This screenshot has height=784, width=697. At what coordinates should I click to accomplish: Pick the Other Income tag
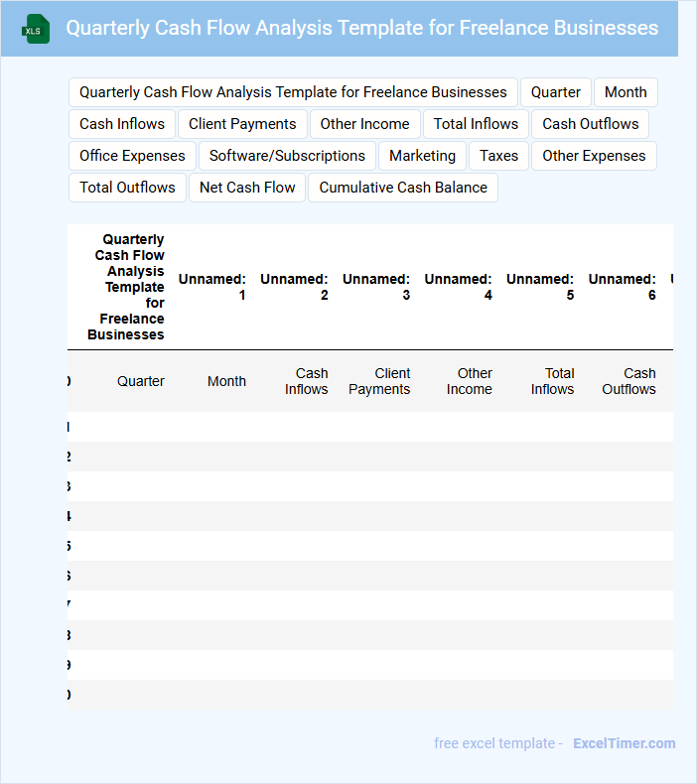(364, 124)
